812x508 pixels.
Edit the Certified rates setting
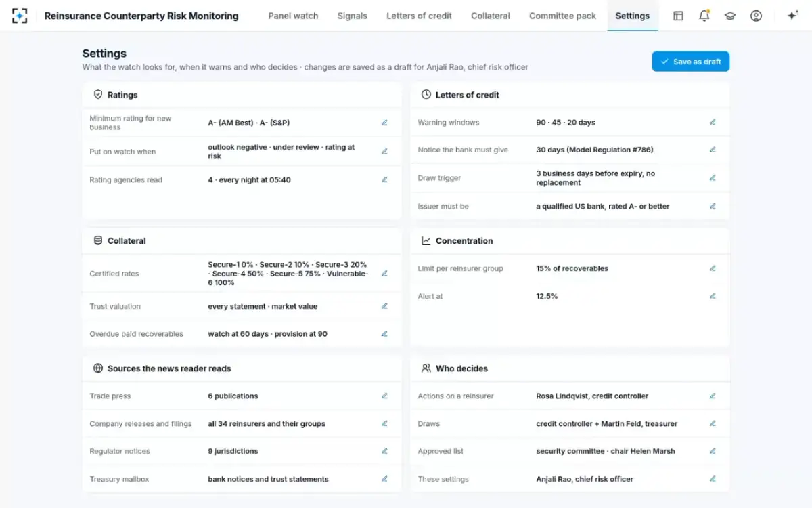pos(384,274)
